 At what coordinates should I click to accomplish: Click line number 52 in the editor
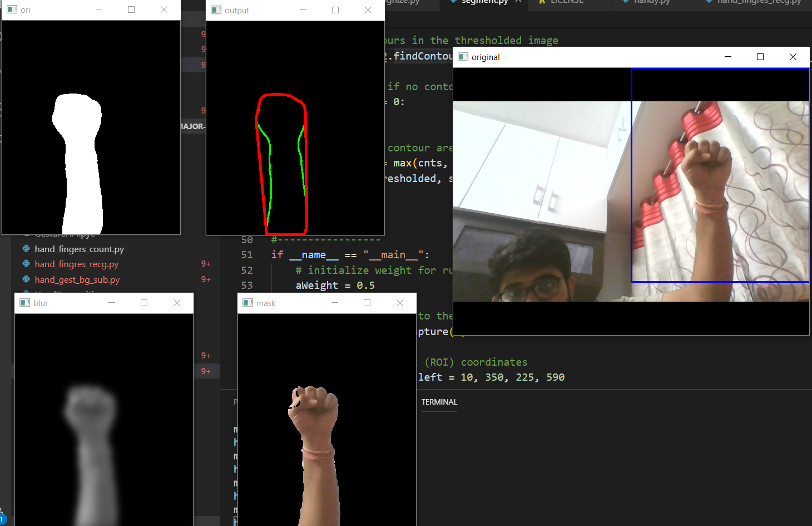247,271
